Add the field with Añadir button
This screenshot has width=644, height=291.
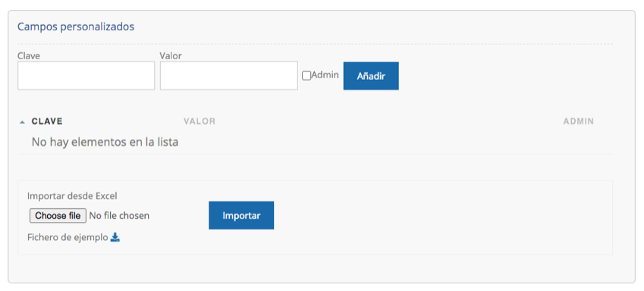[371, 76]
